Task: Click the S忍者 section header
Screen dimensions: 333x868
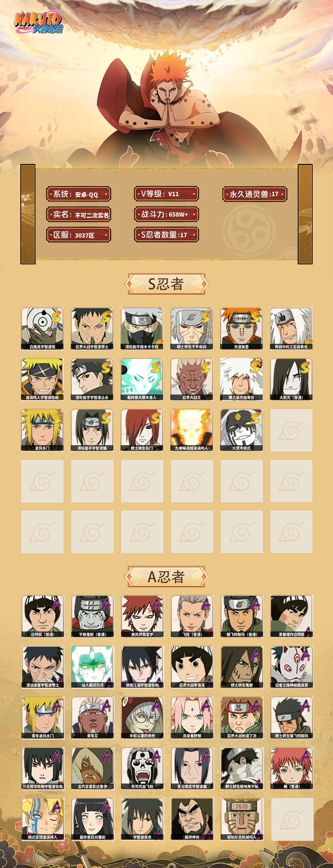Action: coord(166,284)
